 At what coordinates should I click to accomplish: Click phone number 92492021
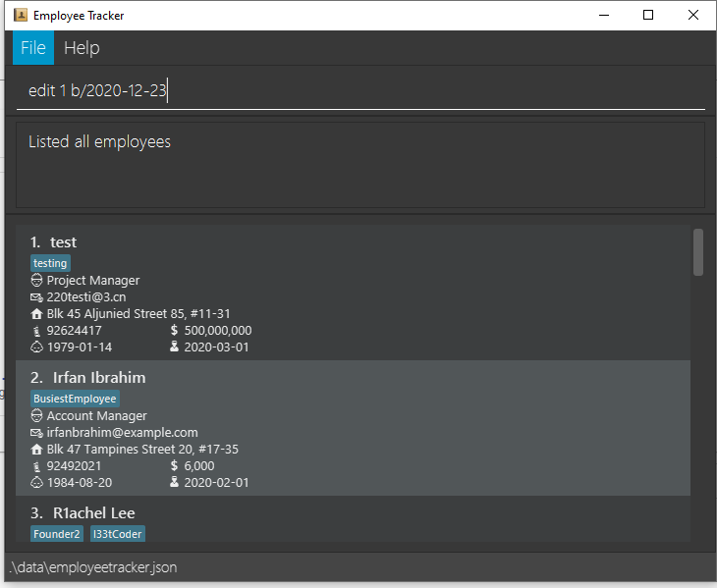click(74, 466)
